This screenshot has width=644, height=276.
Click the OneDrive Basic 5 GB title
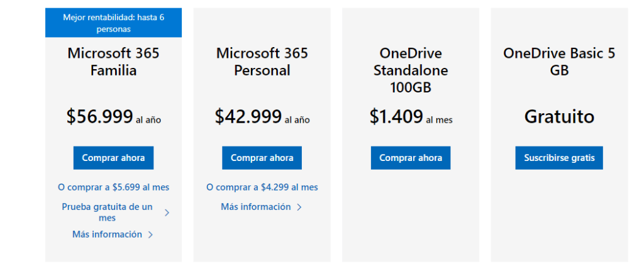pos(559,62)
